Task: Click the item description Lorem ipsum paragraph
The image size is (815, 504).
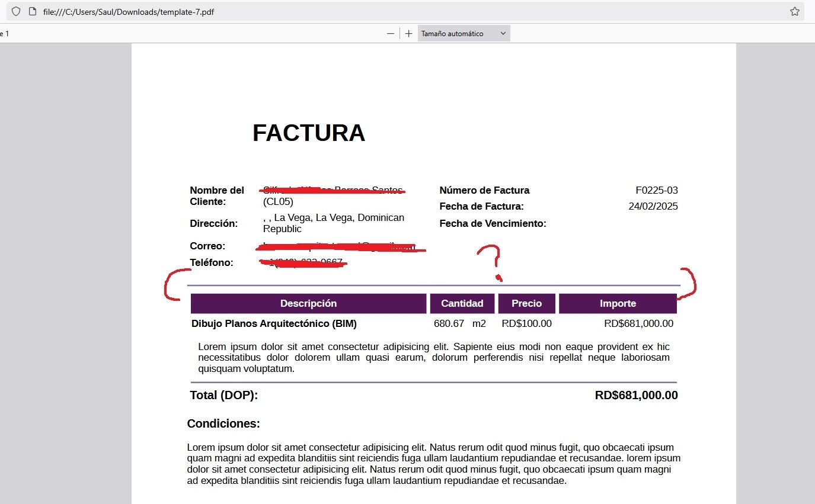Action: (434, 358)
